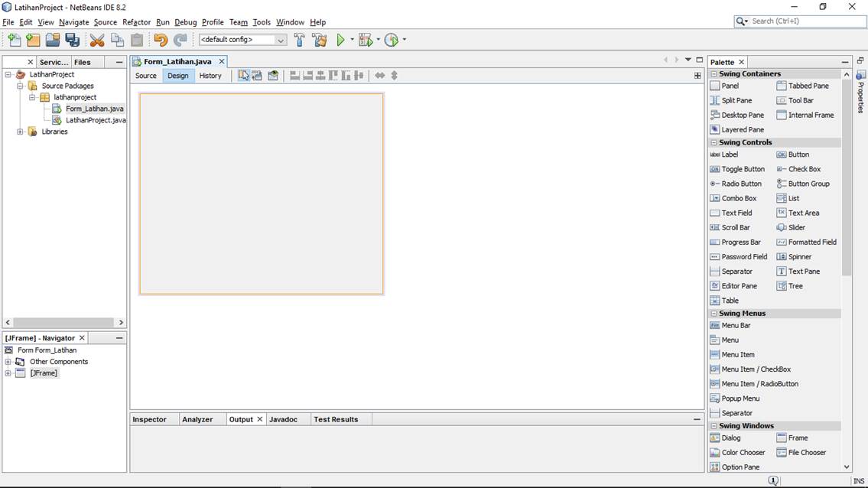Open the default config dropdown
Viewport: 868px width, 488px height.
[x=281, y=39]
